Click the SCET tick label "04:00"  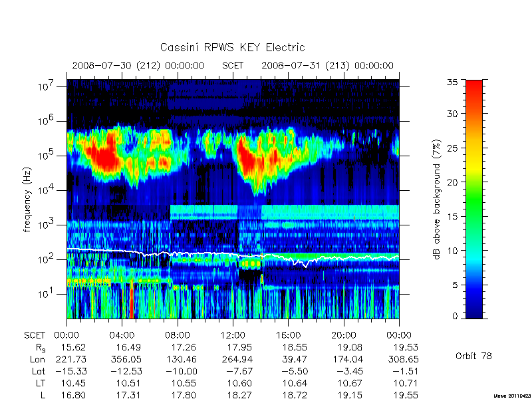click(122, 336)
